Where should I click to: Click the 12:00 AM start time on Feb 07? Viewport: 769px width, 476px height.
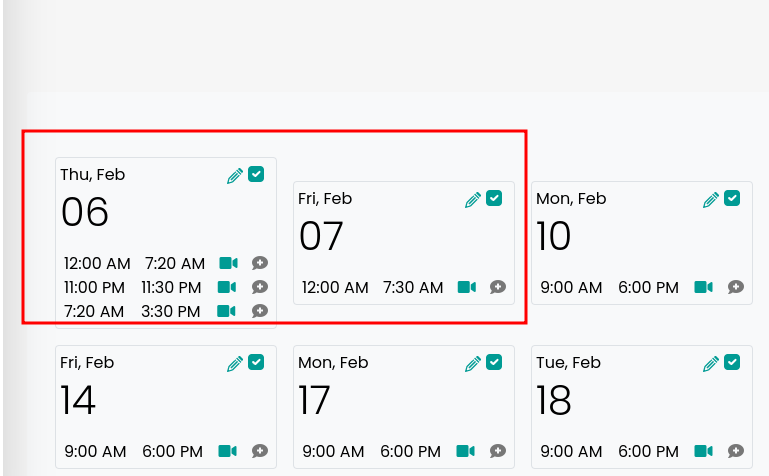click(x=335, y=288)
